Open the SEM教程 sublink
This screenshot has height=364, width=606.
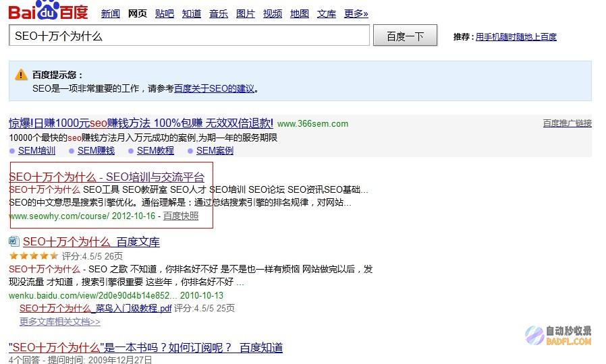pyautogui.click(x=155, y=150)
